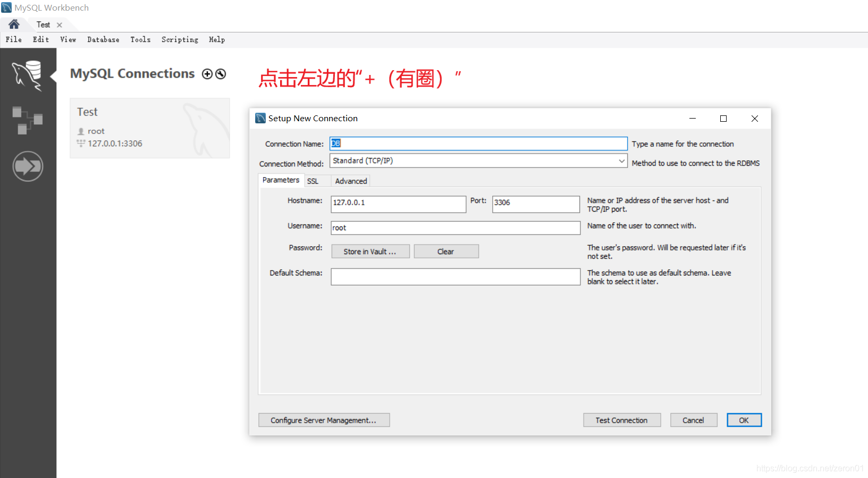Screen dimensions: 868x478
Task: Open the View menu
Action: [x=68, y=39]
